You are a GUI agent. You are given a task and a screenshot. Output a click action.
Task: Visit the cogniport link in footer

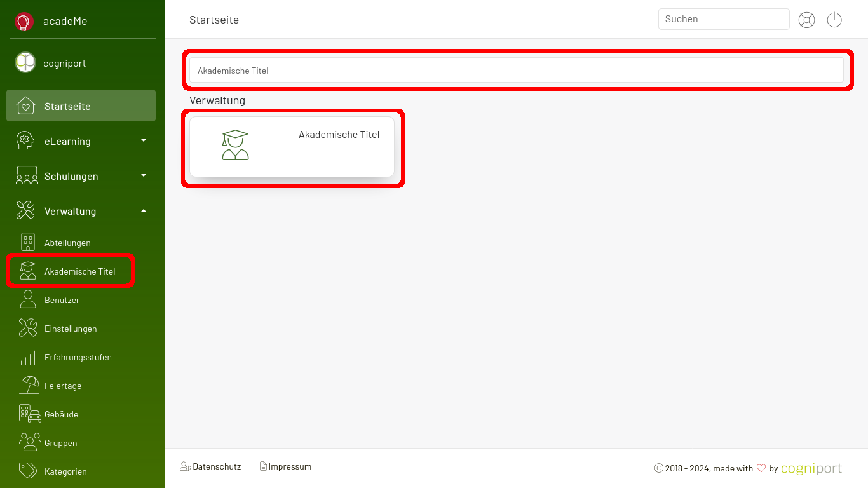[811, 468]
